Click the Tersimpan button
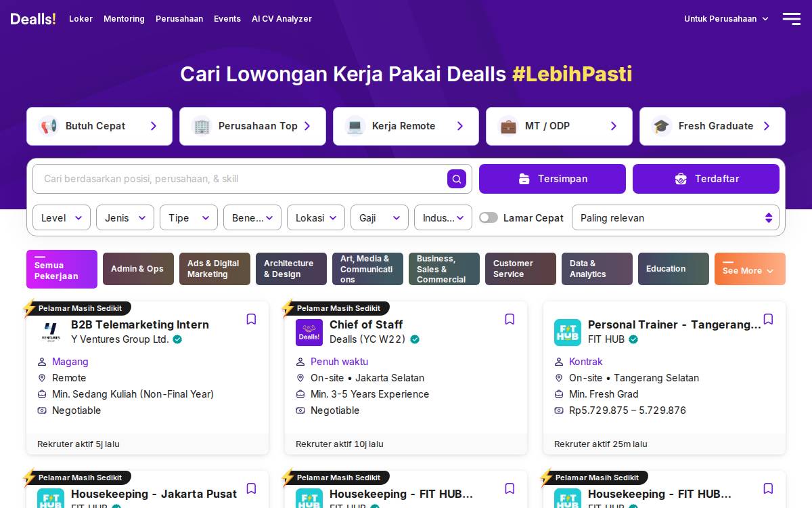Viewport: 812px width, 508px height. (x=552, y=179)
